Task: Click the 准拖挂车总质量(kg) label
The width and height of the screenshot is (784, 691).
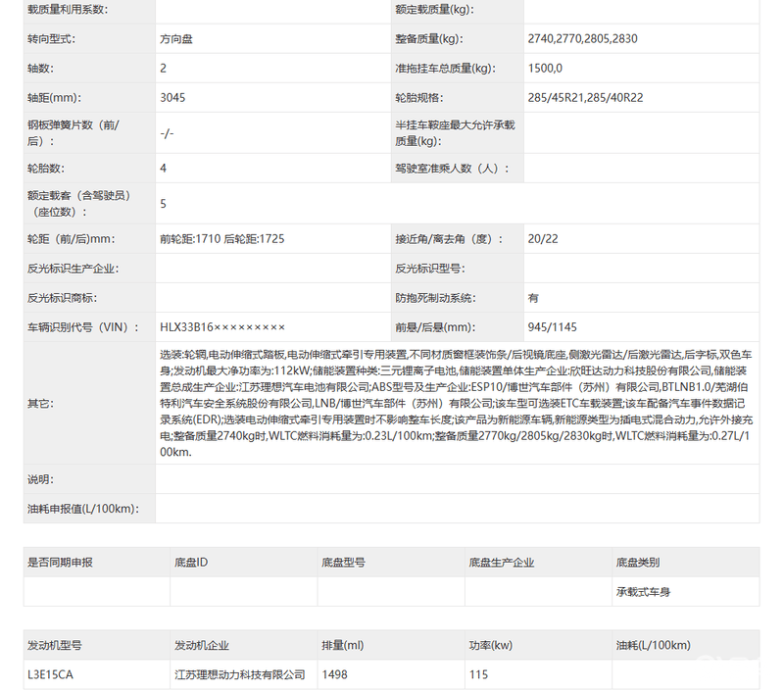Action: 446,69
